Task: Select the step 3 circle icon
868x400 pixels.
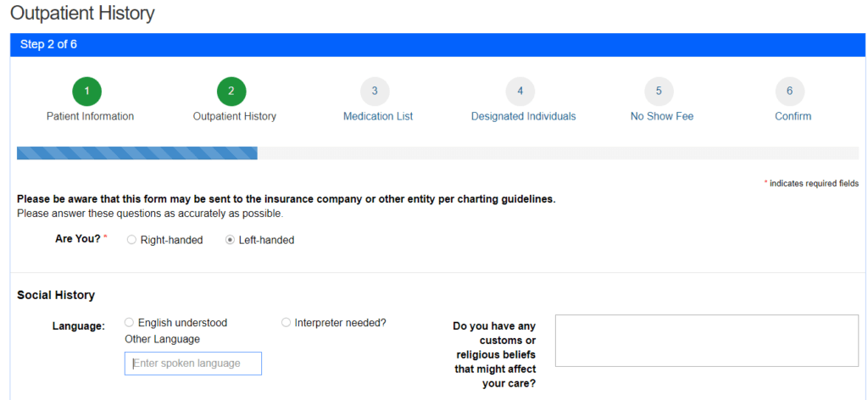Action: coord(375,92)
